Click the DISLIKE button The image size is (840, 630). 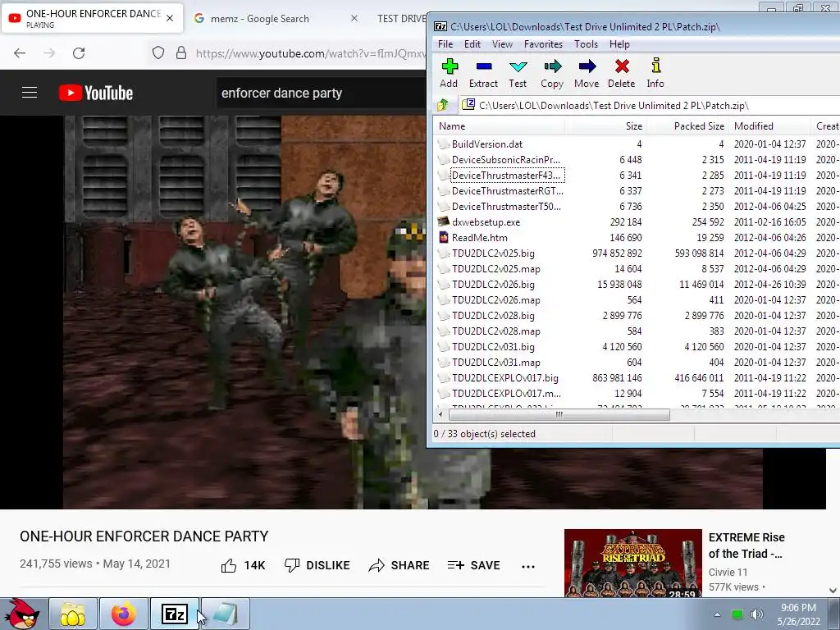click(x=317, y=565)
